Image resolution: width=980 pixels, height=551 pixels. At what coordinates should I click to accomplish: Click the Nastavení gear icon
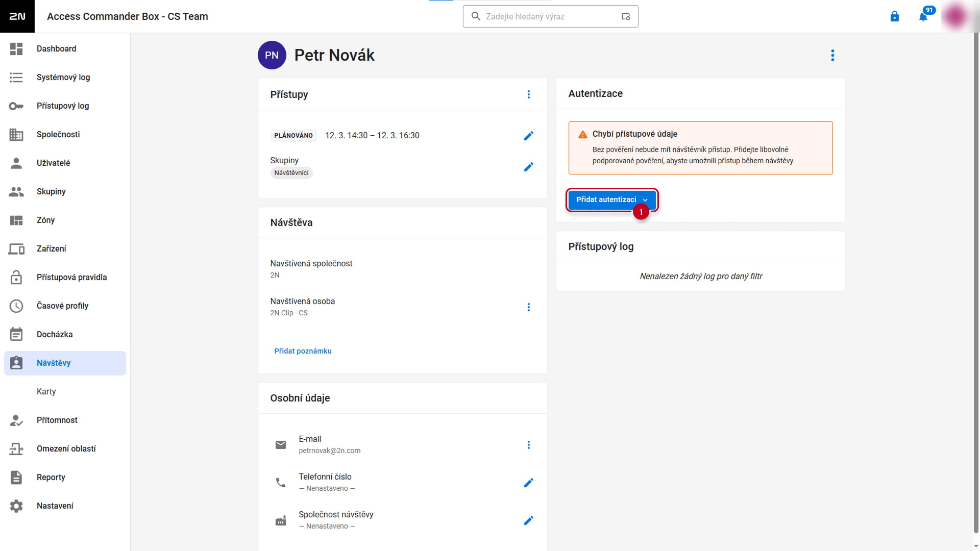click(x=16, y=506)
